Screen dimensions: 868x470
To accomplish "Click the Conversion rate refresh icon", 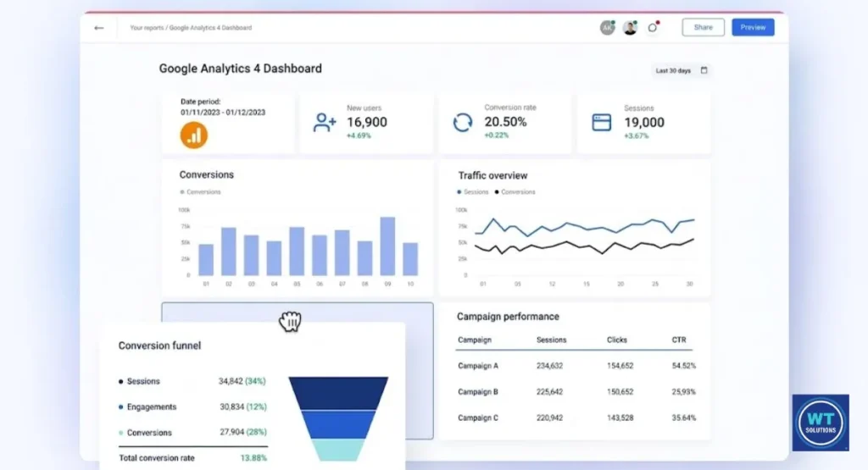I will 463,122.
